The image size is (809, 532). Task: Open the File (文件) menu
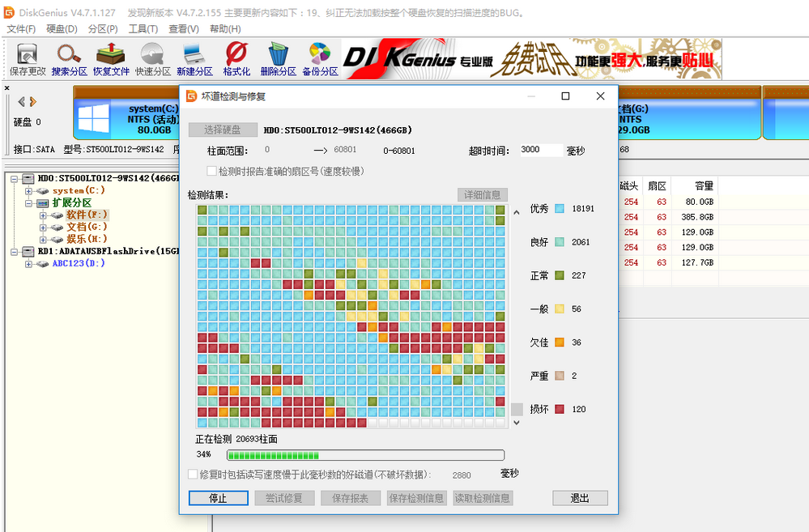tap(21, 29)
